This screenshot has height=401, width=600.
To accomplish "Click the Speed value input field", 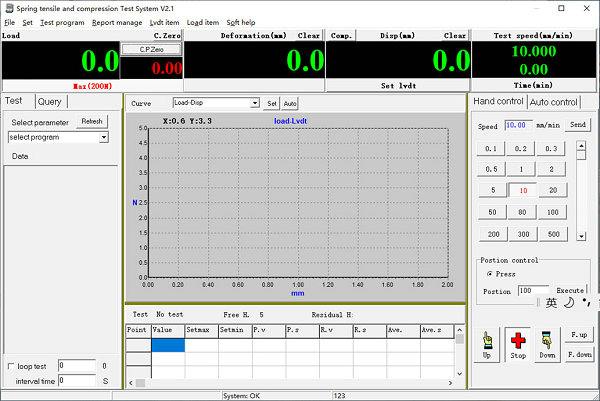I will 517,126.
